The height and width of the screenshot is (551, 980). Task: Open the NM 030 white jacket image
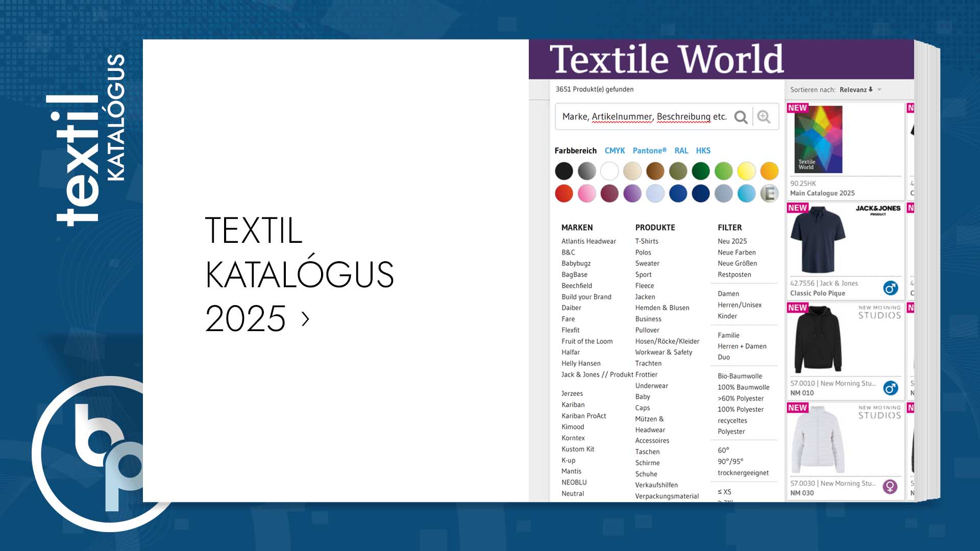point(818,439)
